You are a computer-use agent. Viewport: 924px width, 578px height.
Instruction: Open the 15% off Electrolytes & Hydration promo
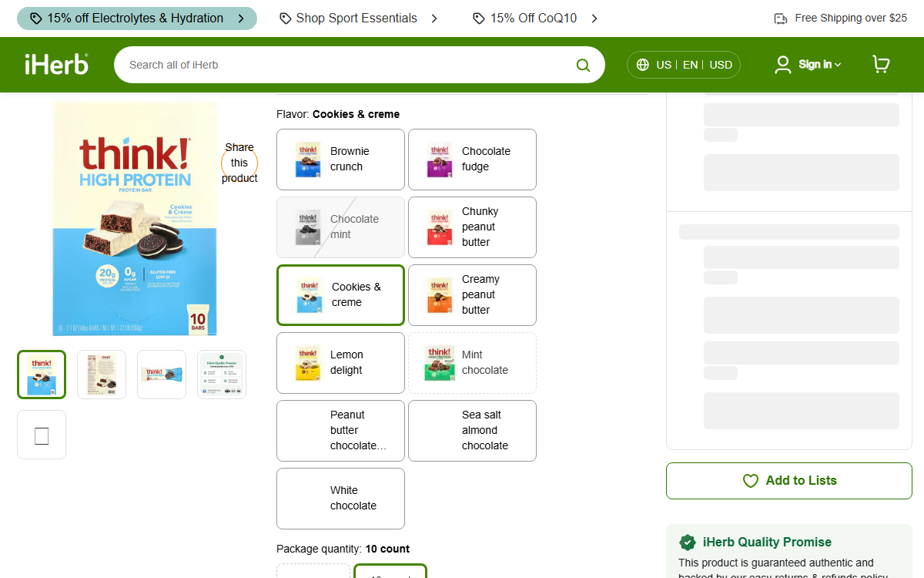coord(137,18)
